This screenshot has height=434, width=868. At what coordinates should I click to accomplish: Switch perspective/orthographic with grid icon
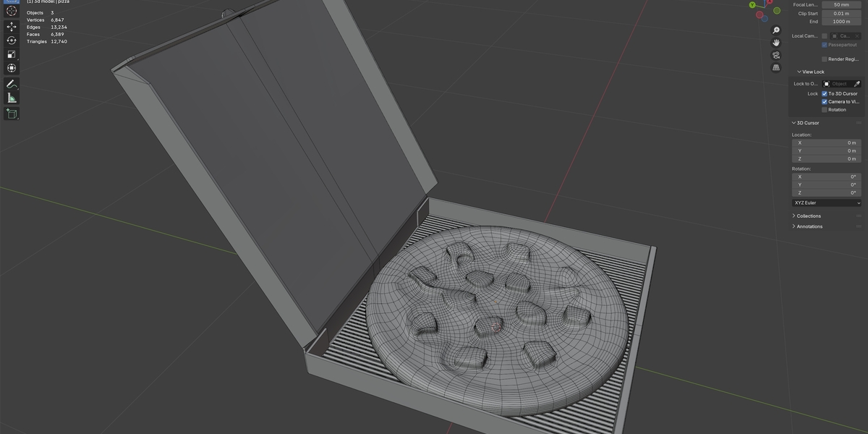776,67
